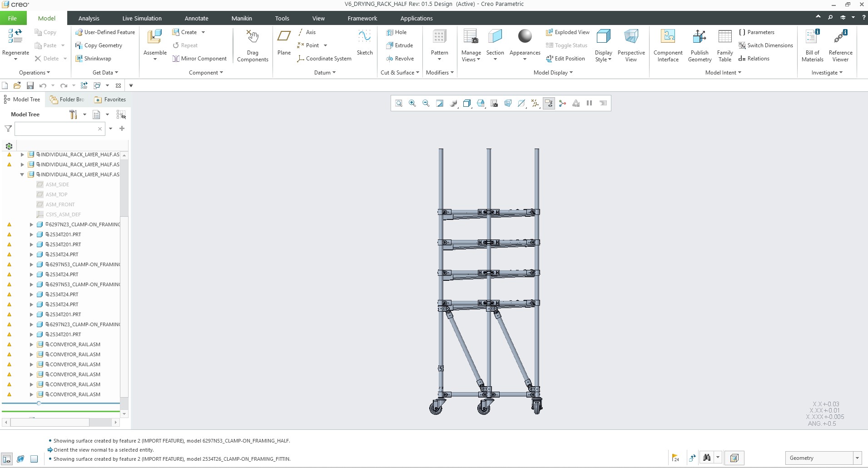Click binoculars search icon in status bar
Image resolution: width=868 pixels, height=468 pixels.
coord(707,458)
